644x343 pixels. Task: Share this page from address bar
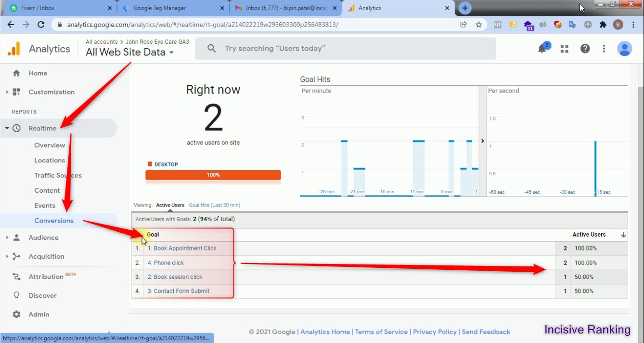[x=464, y=25]
